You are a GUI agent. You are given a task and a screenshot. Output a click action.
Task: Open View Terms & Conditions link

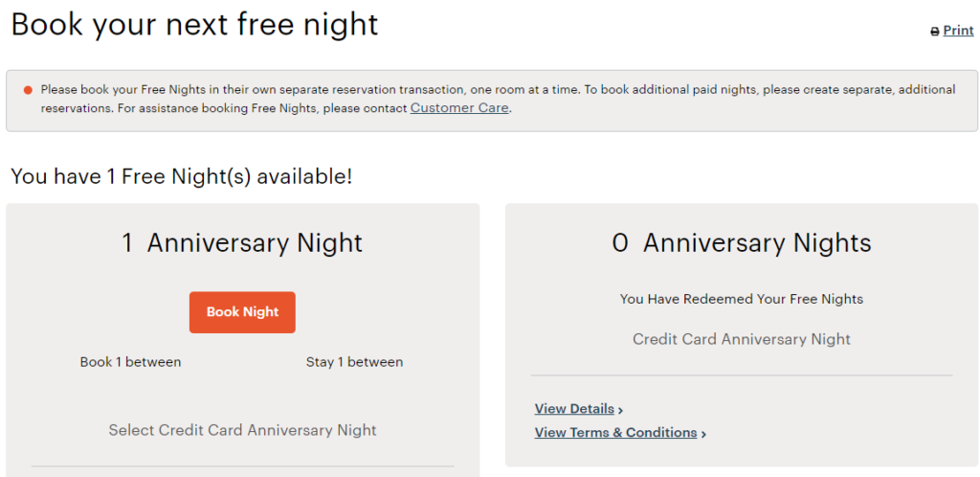(615, 433)
